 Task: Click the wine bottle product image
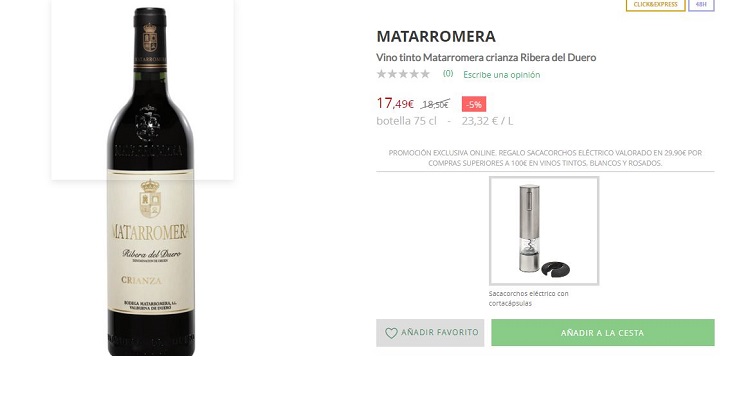point(150,180)
